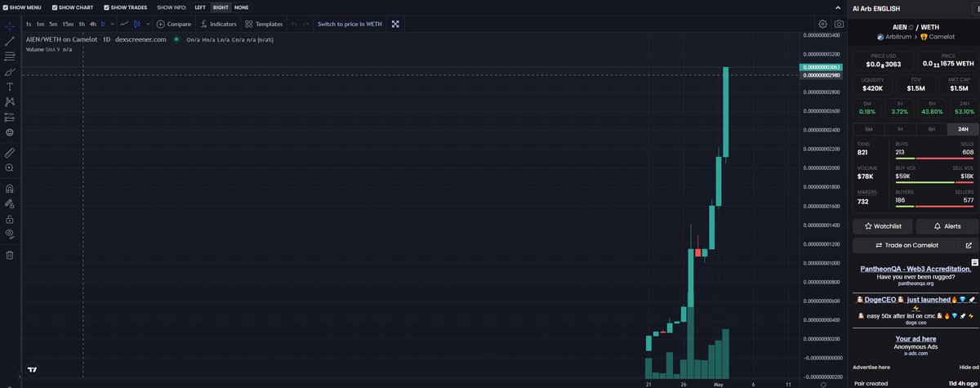Switch chart to 5m interval
Viewport: 980px width, 388px height.
click(x=53, y=25)
